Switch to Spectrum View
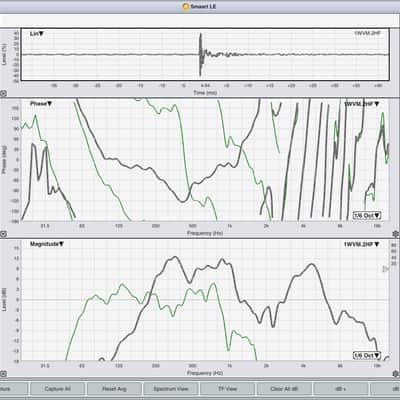The image size is (400, 400). pos(171,389)
